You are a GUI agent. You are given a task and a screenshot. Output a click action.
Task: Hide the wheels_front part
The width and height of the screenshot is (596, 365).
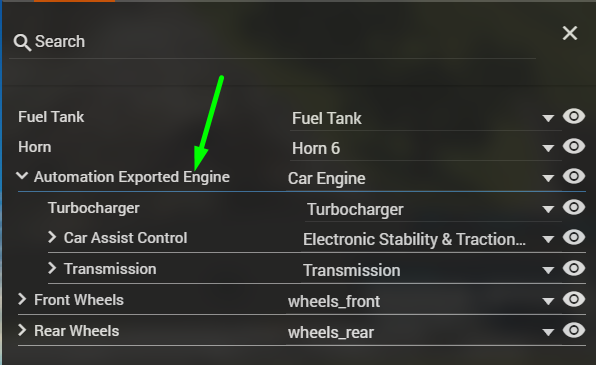(x=574, y=299)
